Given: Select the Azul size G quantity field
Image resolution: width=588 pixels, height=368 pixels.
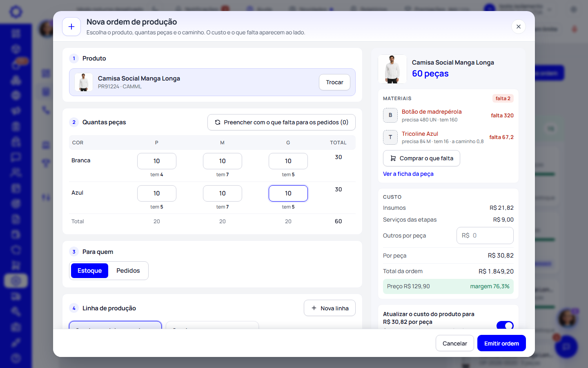Looking at the screenshot, I should tap(288, 193).
